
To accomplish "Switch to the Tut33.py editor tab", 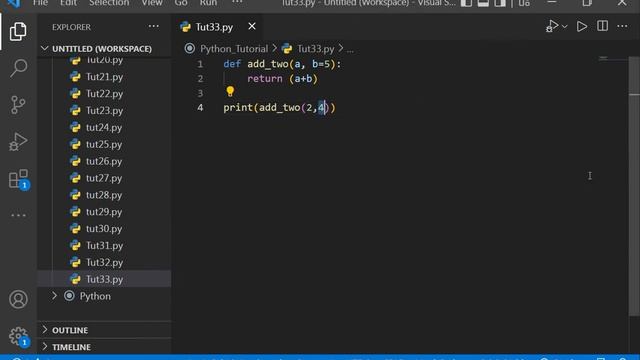I will 214,27.
